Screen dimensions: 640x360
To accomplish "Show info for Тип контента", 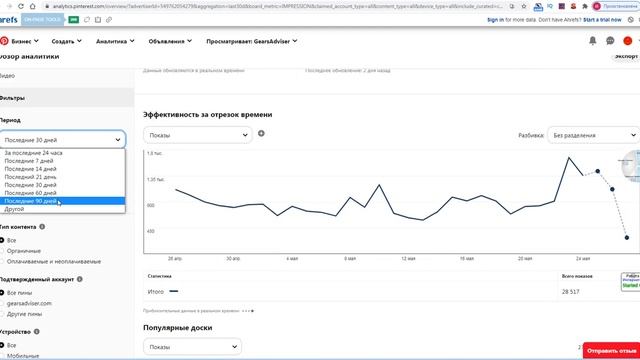I will point(42,227).
